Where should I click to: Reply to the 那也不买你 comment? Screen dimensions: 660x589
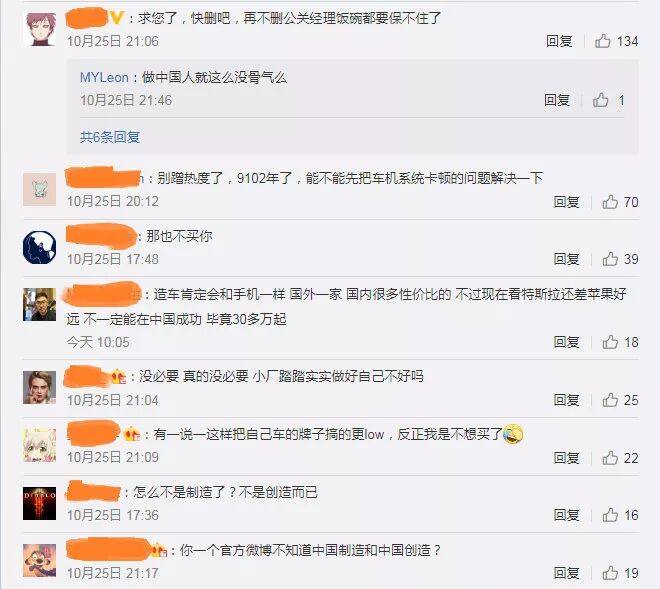tap(566, 259)
